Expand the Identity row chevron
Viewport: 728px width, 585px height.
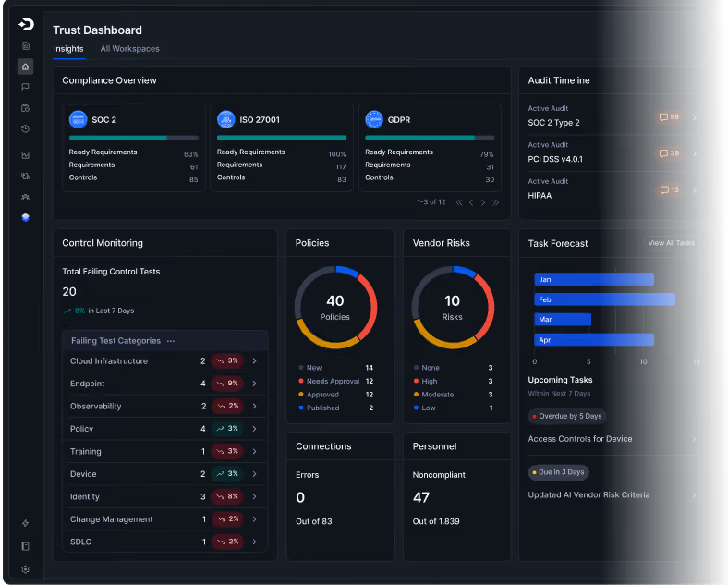coord(254,496)
